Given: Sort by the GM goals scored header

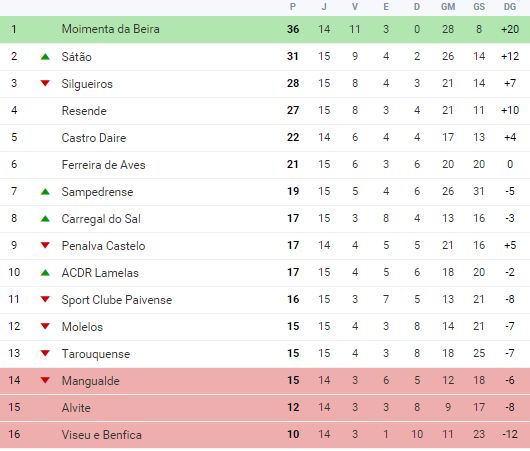Looking at the screenshot, I should point(448,7).
